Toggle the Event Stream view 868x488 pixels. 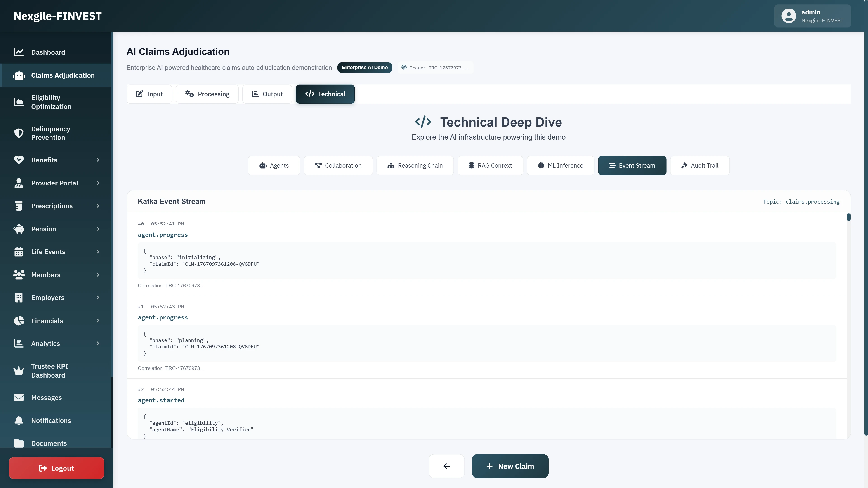click(632, 165)
